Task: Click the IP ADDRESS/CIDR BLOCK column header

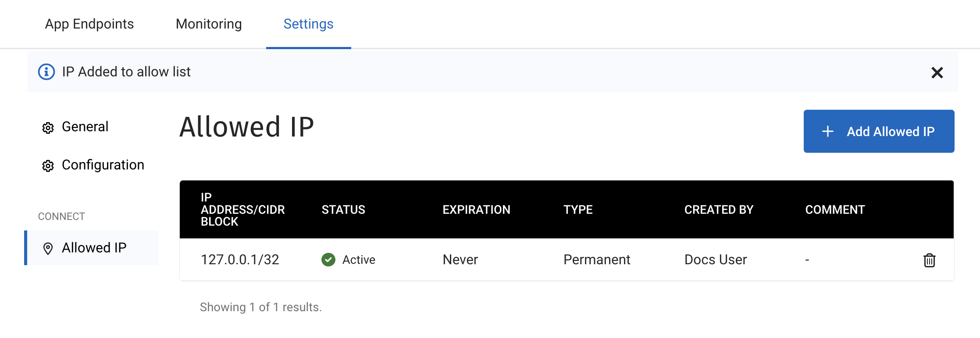Action: pyautogui.click(x=242, y=209)
